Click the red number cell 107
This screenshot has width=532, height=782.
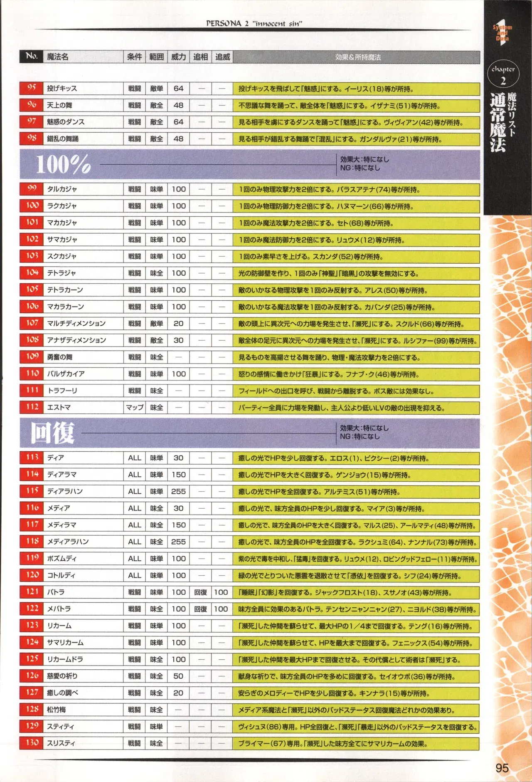coord(32,323)
